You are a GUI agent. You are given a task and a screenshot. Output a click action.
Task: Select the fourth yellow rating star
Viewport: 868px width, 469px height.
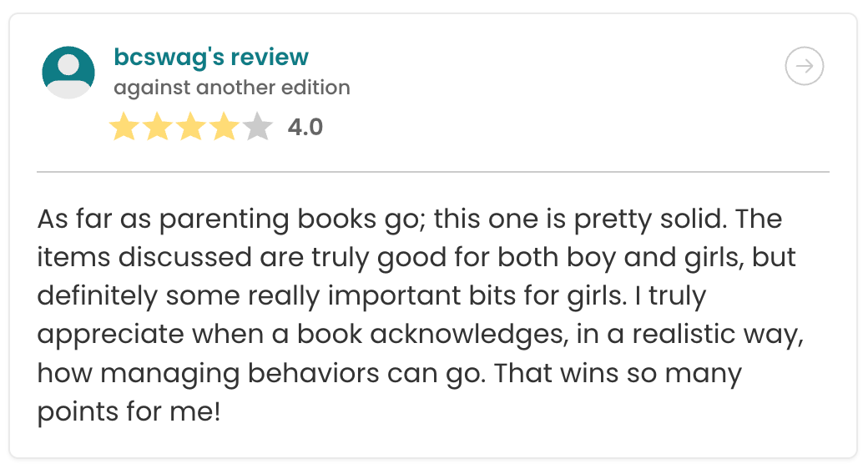pos(225,128)
